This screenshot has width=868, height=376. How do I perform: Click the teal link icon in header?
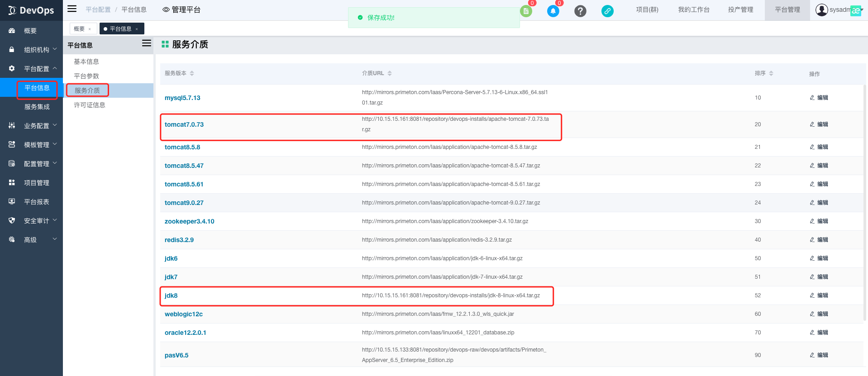click(x=607, y=11)
